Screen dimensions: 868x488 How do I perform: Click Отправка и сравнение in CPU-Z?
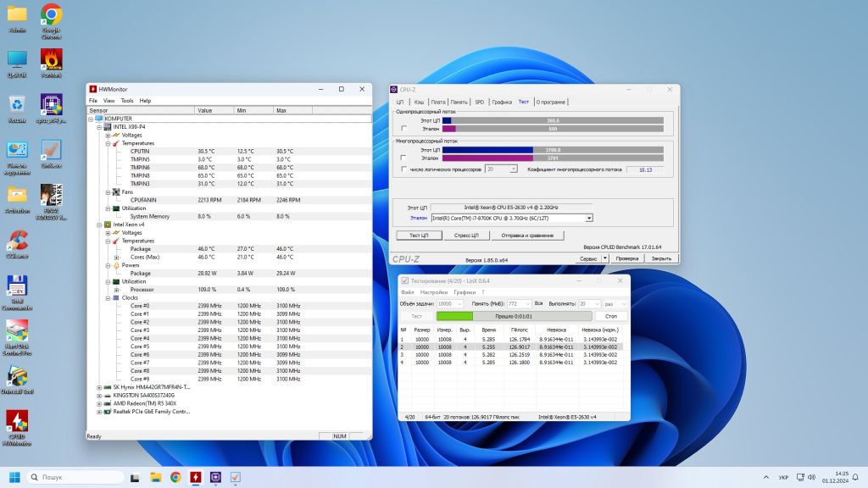click(x=527, y=236)
